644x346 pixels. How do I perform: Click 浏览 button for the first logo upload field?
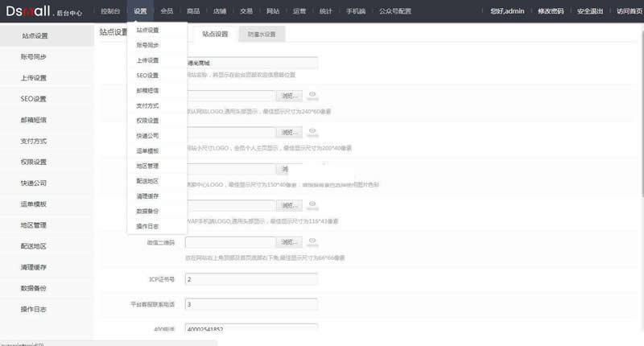click(290, 96)
